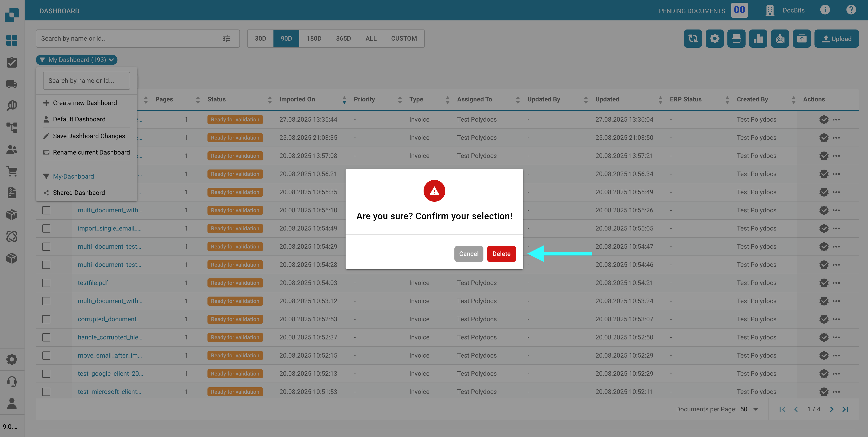Confirm with the red Delete button

(501, 254)
